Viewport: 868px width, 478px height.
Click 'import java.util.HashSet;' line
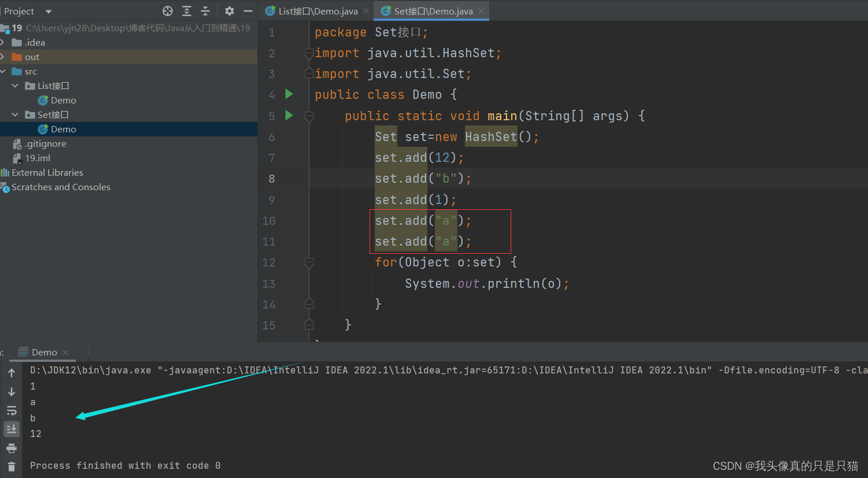[x=408, y=53]
